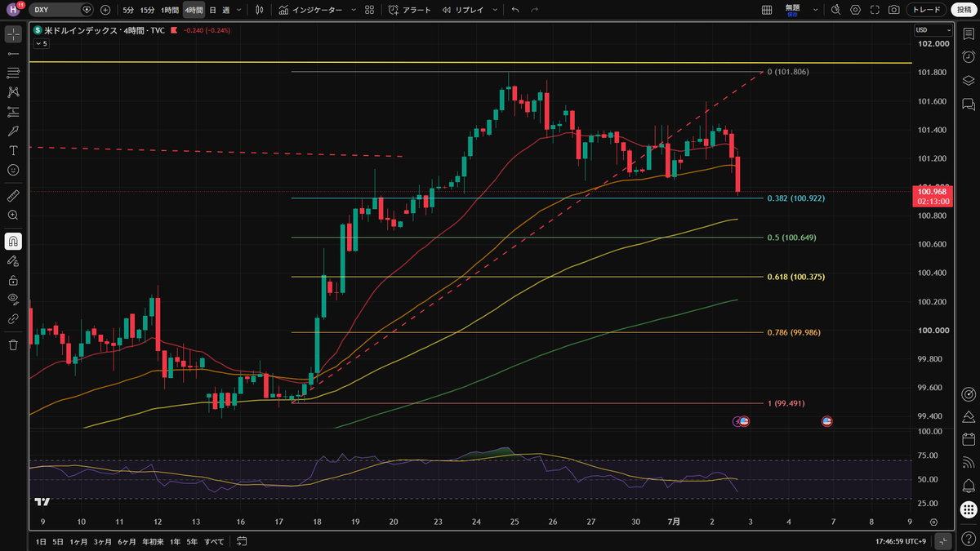This screenshot has width=980, height=551.
Task: Set range to 6ヶ月
Action: (x=127, y=541)
